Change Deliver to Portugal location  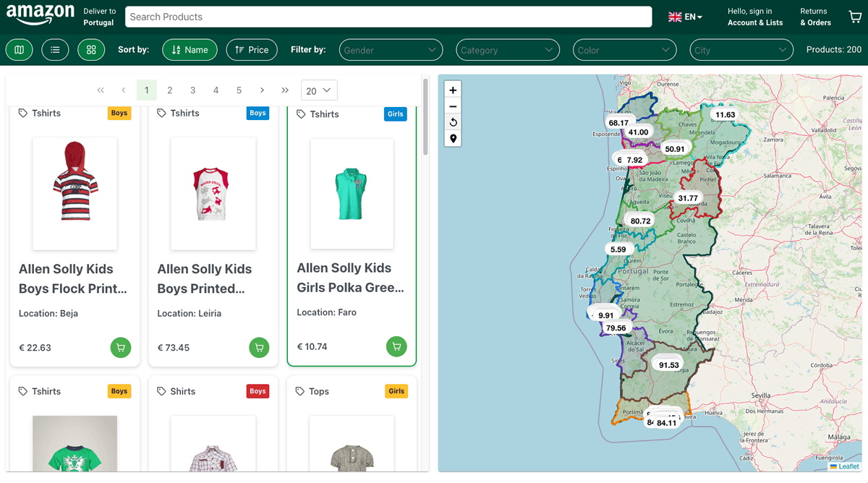[99, 17]
